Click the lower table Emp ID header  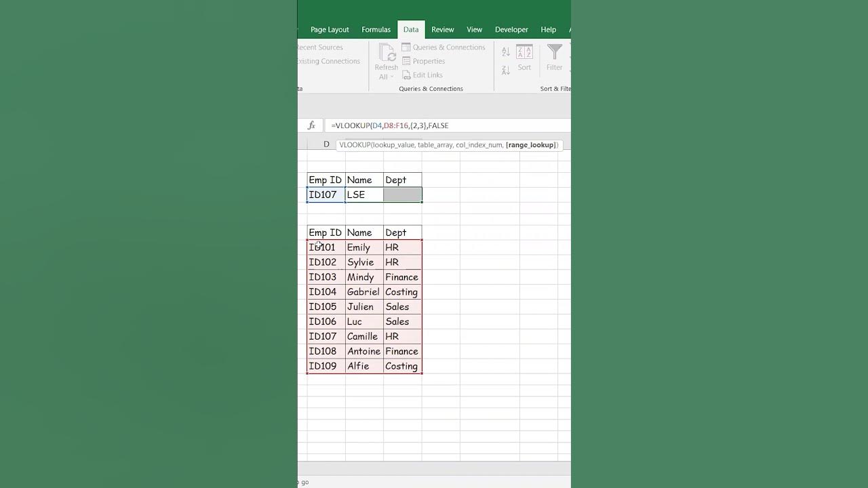(x=326, y=233)
